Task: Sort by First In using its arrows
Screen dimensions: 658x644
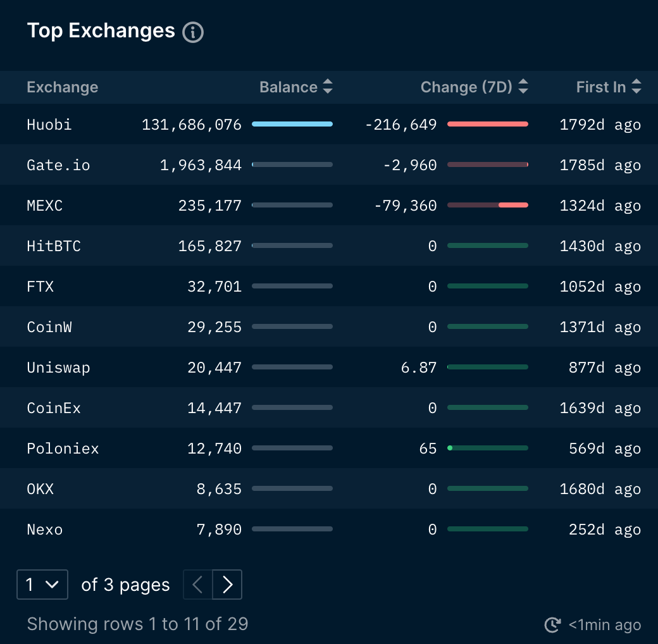Action: [x=636, y=87]
